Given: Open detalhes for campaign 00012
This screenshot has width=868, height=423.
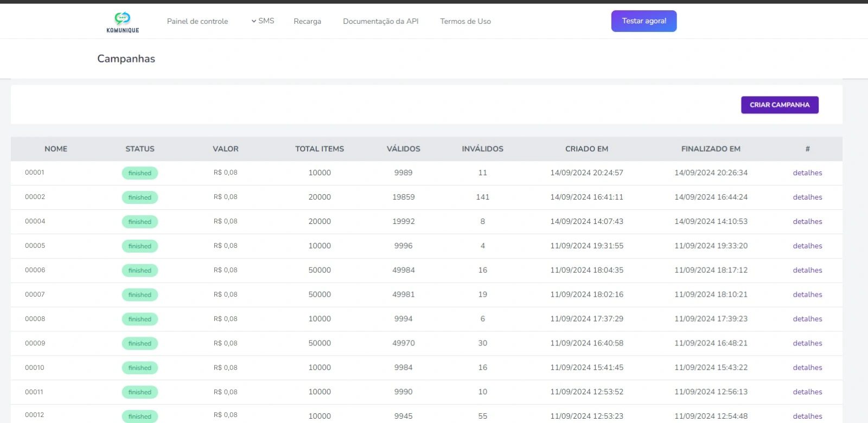Looking at the screenshot, I should point(807,416).
